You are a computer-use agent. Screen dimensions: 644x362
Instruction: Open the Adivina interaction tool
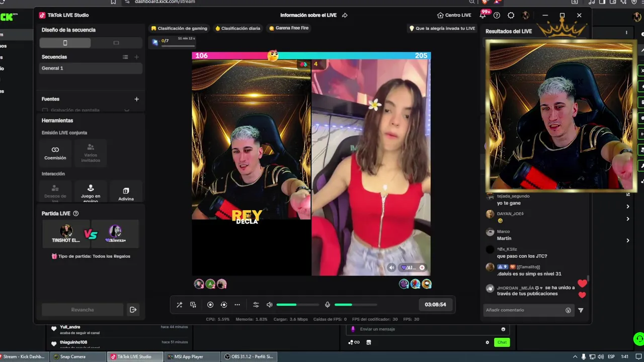[x=126, y=192]
